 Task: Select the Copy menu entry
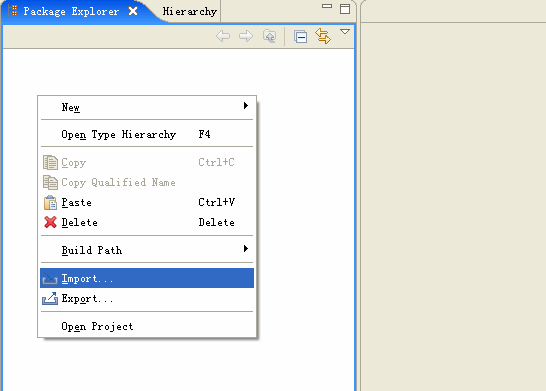pos(147,163)
